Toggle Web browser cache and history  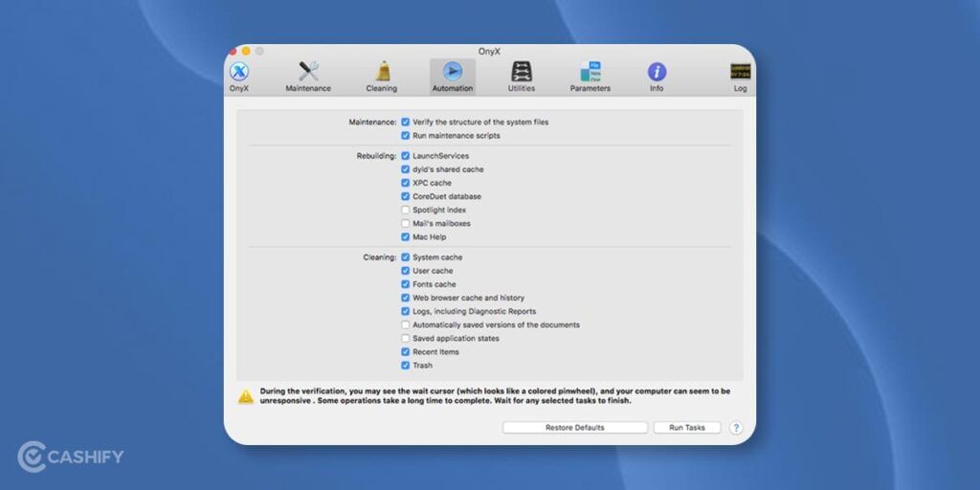tap(406, 299)
